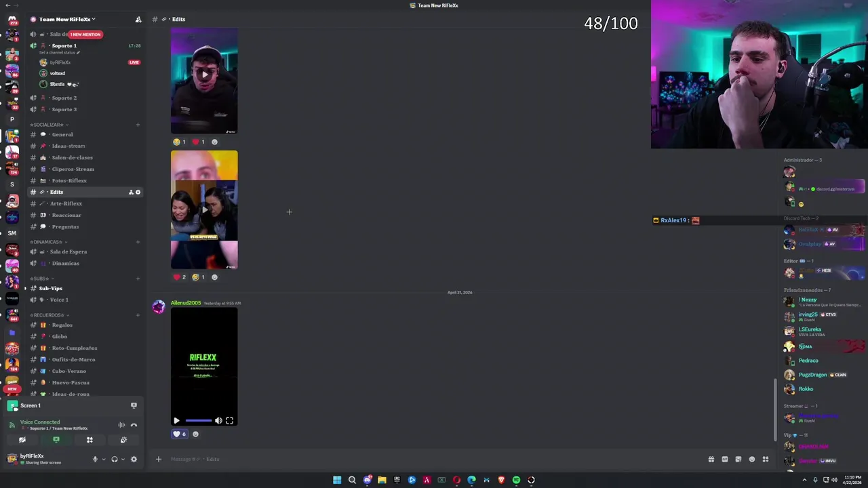The height and width of the screenshot is (488, 868).
Task: Open the General text channel
Action: click(x=85, y=134)
